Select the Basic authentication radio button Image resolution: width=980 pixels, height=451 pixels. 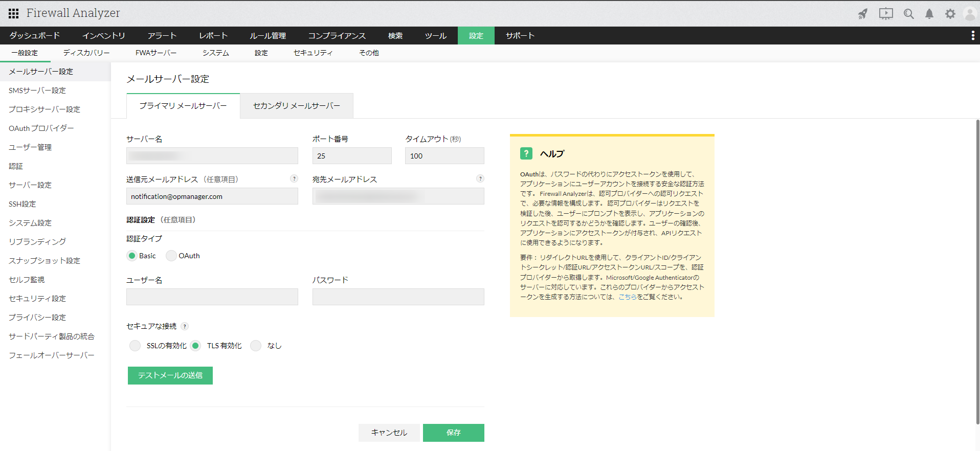coord(132,256)
